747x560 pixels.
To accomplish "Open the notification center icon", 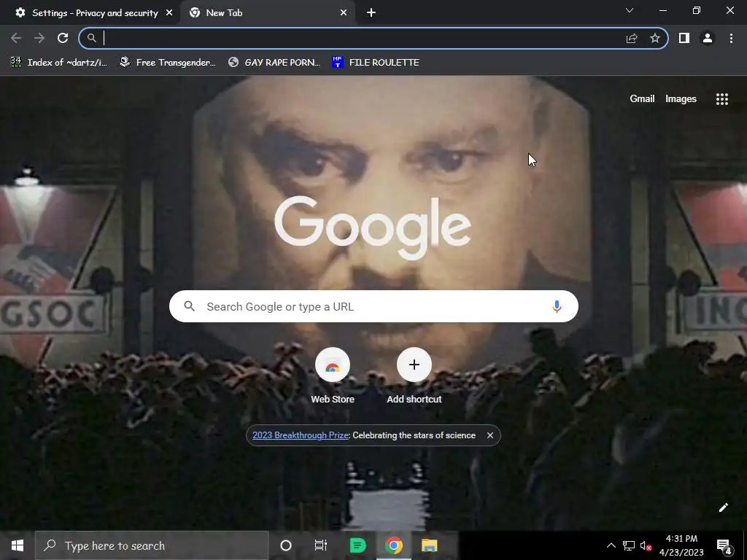I will 724,545.
